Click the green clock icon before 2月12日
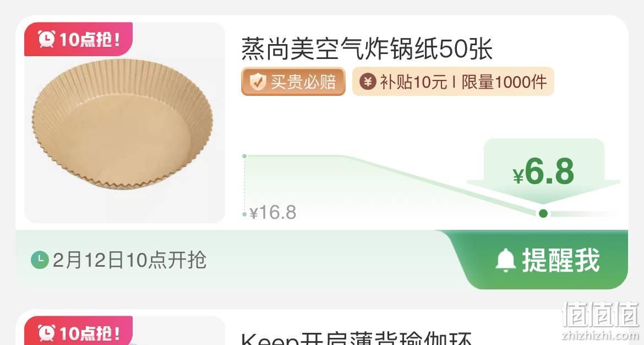Image resolution: width=644 pixels, height=345 pixels. pos(40,260)
